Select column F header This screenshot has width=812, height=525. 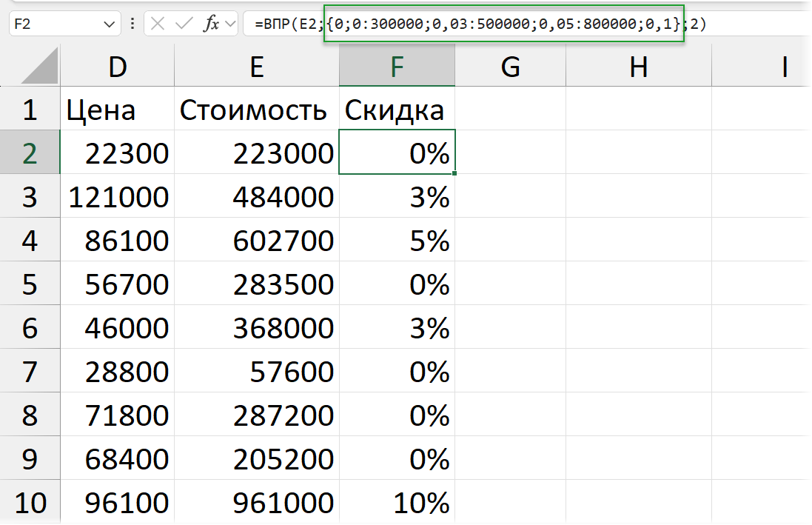pos(397,66)
